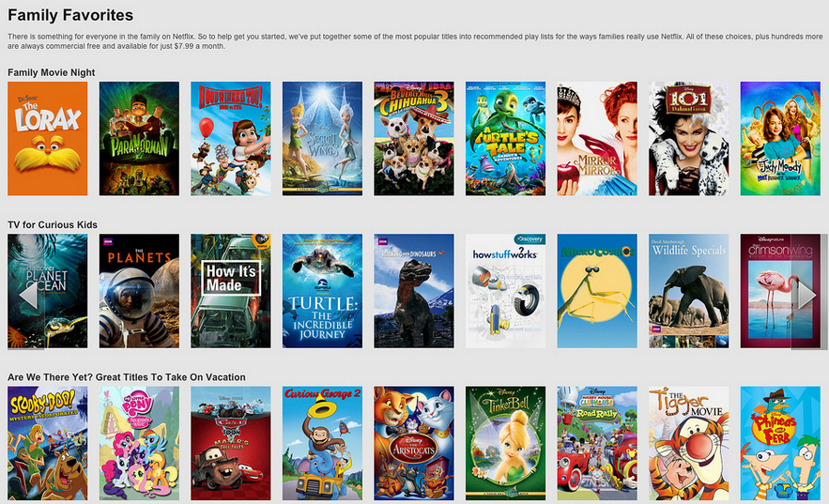The image size is (829, 504).
Task: Open Hoodwinked Too! poster
Action: [x=231, y=138]
